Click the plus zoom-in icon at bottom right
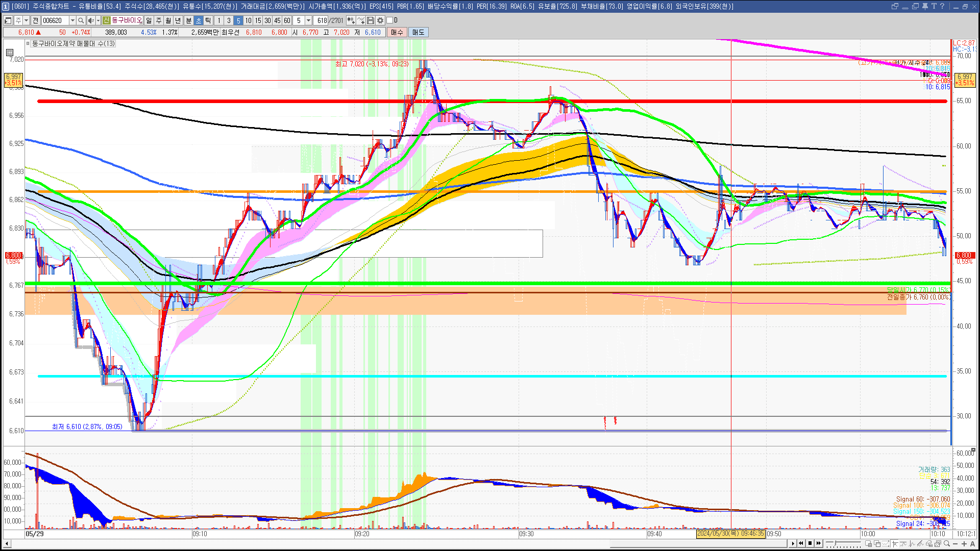Screen dimensions: 980x551 coord(964,544)
